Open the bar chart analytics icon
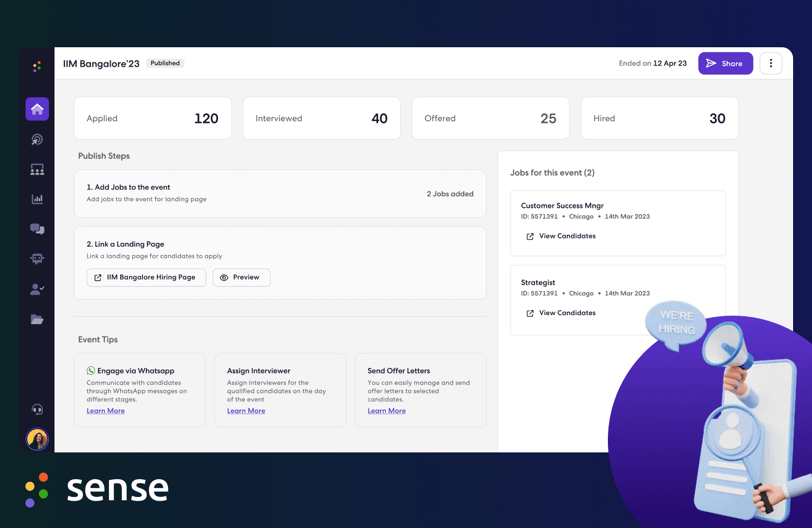Viewport: 812px width, 528px height. (37, 199)
